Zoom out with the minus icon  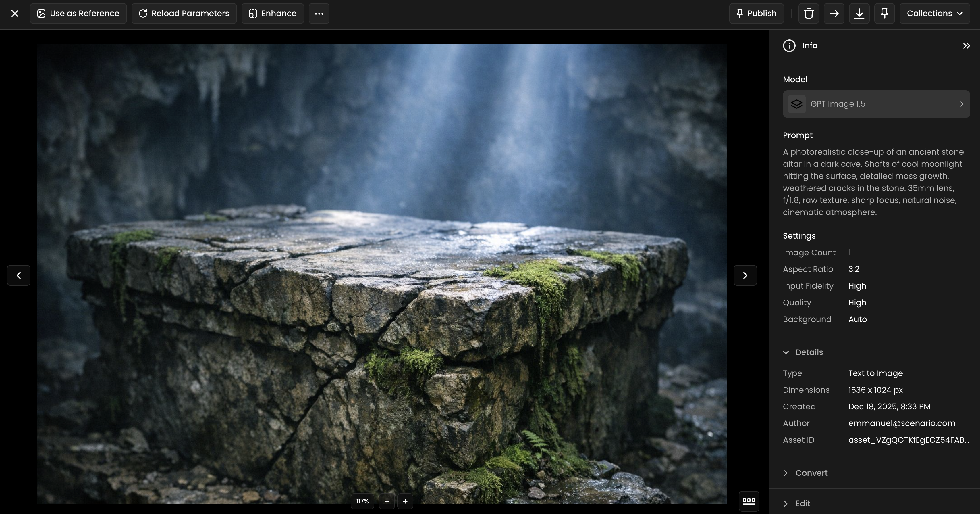coord(387,501)
